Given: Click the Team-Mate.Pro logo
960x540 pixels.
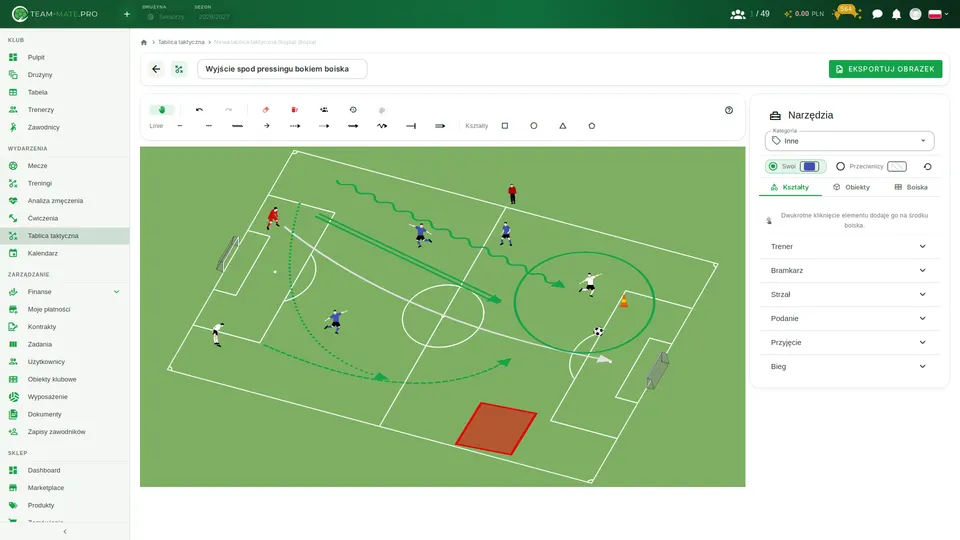Looking at the screenshot, I should [55, 14].
